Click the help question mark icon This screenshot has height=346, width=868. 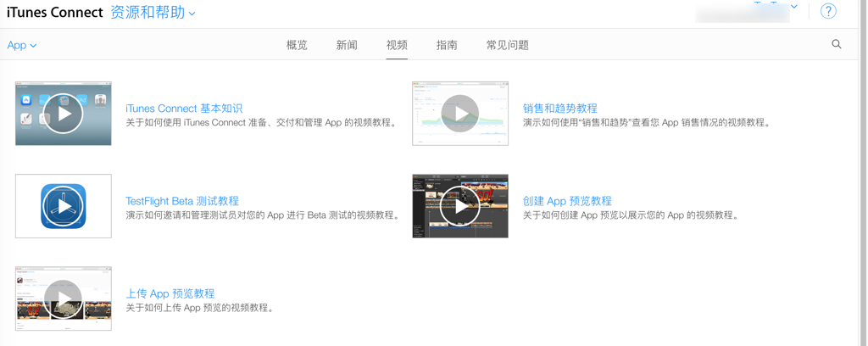pyautogui.click(x=827, y=11)
